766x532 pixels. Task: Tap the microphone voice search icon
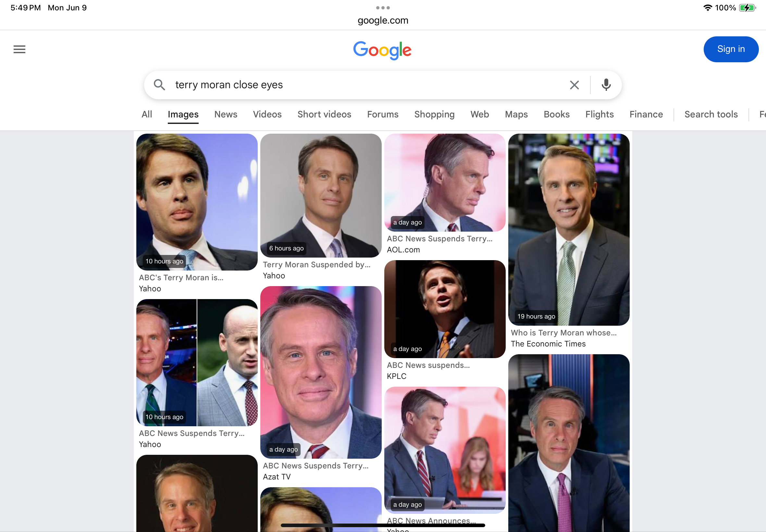point(606,85)
